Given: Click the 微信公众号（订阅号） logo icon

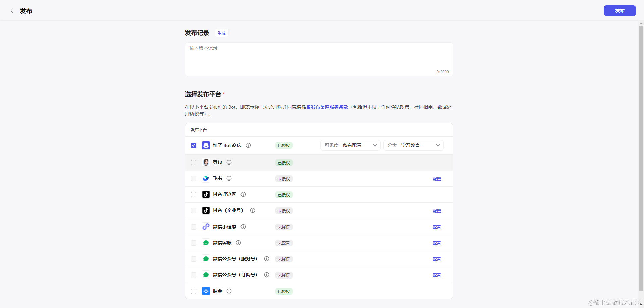Looking at the screenshot, I should click(x=206, y=275).
